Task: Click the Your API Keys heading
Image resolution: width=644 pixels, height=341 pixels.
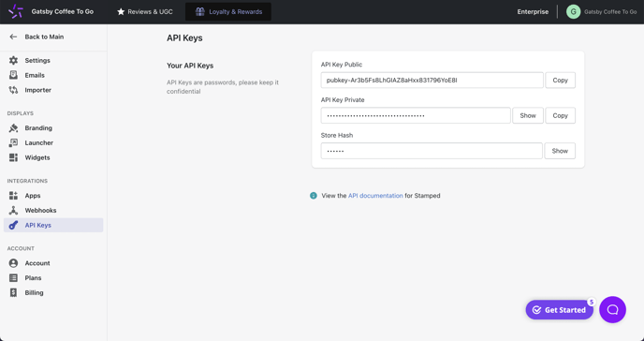Action: 190,66
